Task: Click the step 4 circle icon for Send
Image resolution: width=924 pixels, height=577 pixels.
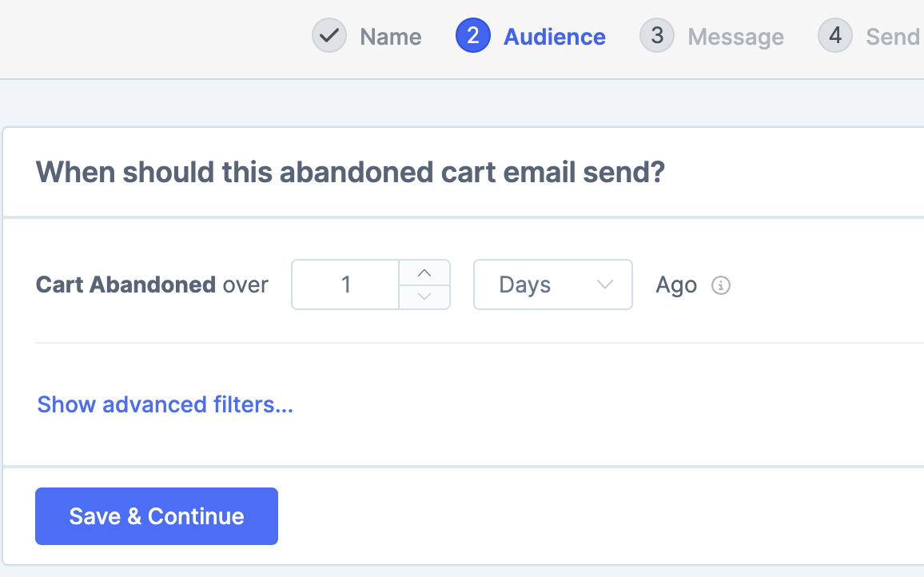Action: pyautogui.click(x=834, y=36)
